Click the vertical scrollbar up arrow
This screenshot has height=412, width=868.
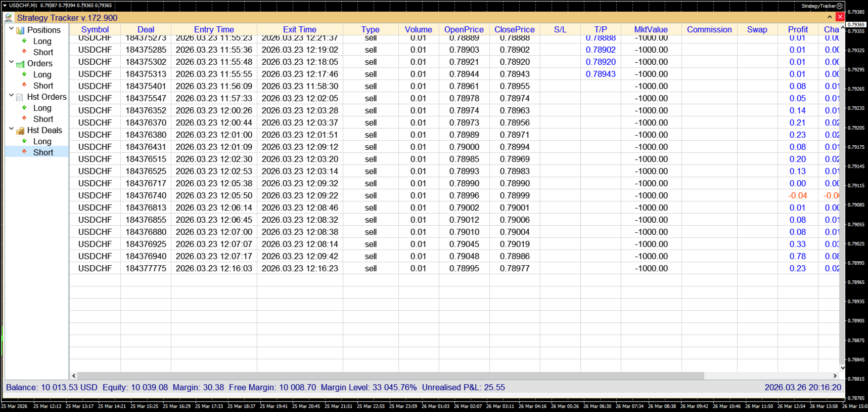coord(842,28)
